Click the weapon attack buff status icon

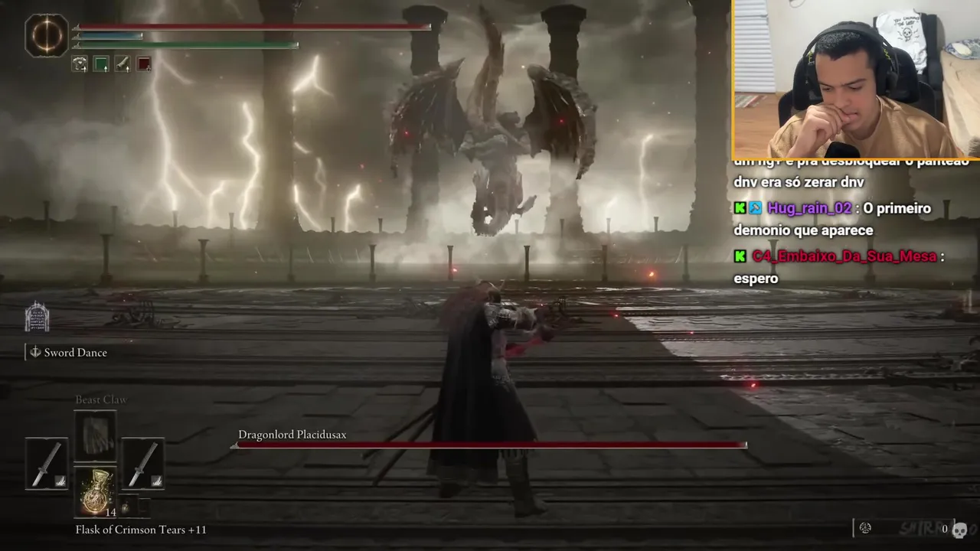(122, 64)
